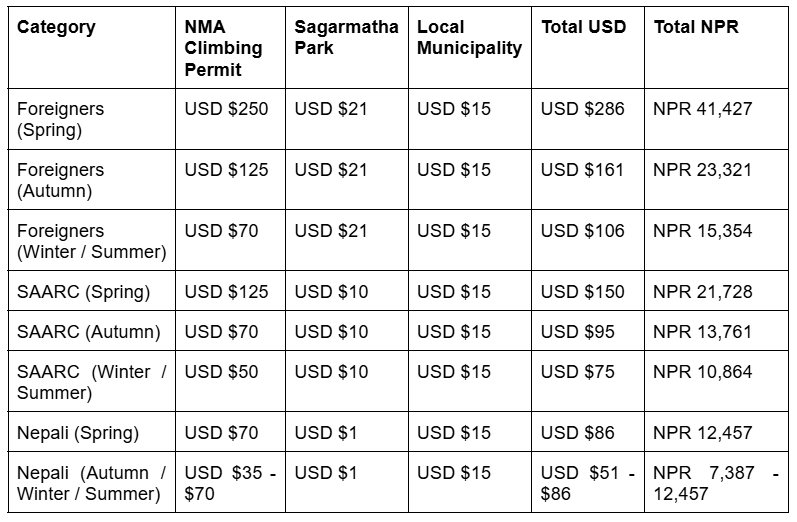Click the "Total USD" column header

583,27
